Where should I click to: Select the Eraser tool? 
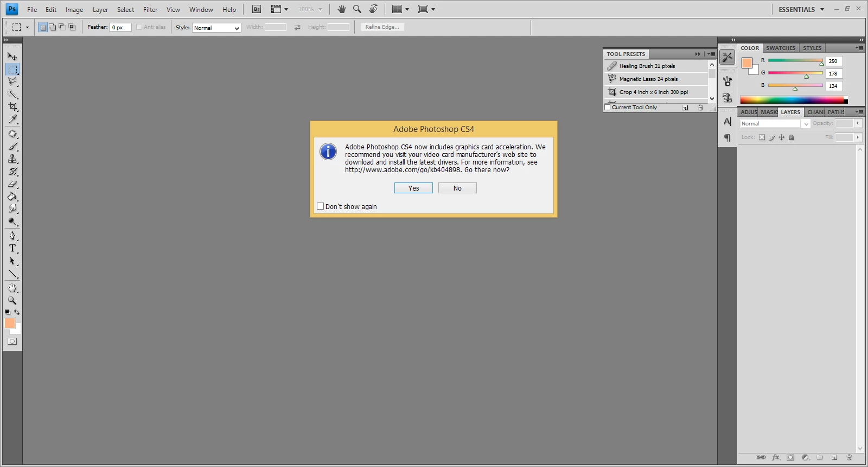pos(12,184)
